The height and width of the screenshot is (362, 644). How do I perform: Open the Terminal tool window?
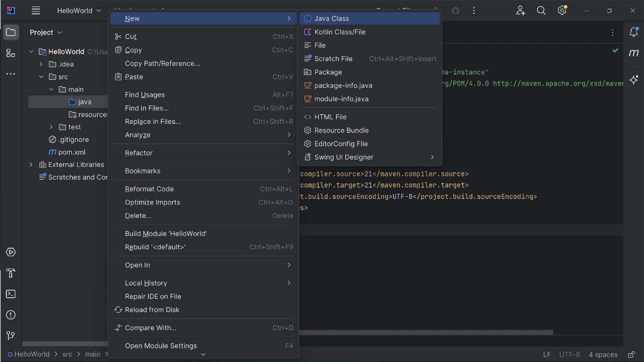pyautogui.click(x=11, y=294)
